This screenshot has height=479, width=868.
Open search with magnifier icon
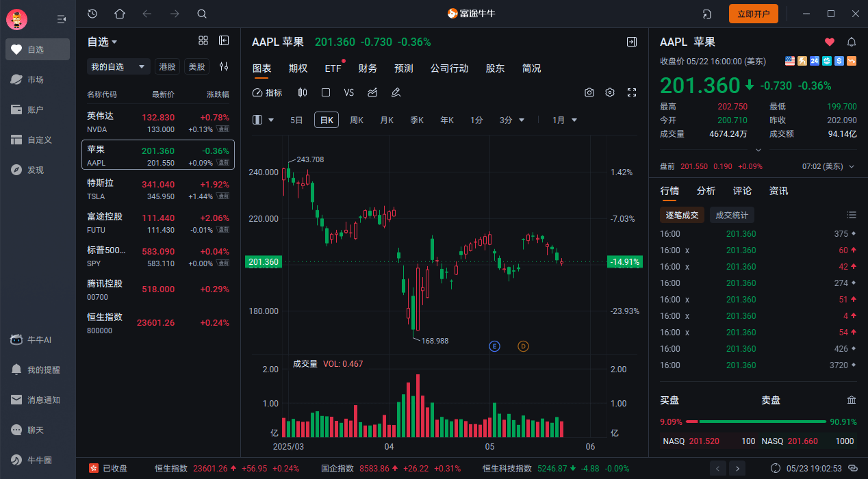[x=201, y=14]
